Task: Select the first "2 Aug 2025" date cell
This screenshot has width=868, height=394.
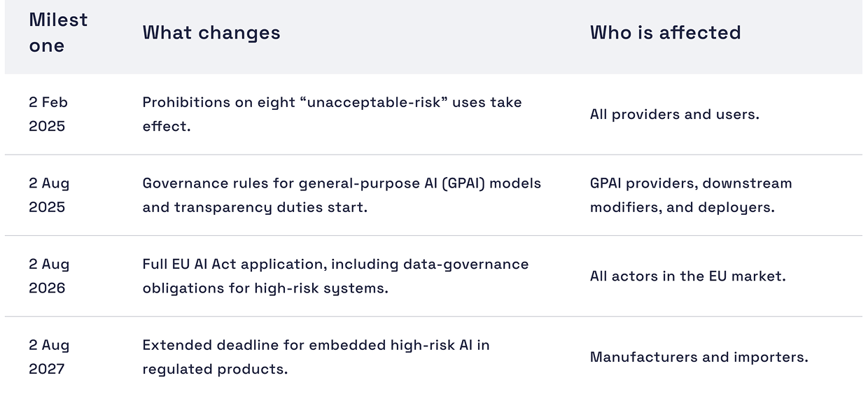Action: coord(49,195)
